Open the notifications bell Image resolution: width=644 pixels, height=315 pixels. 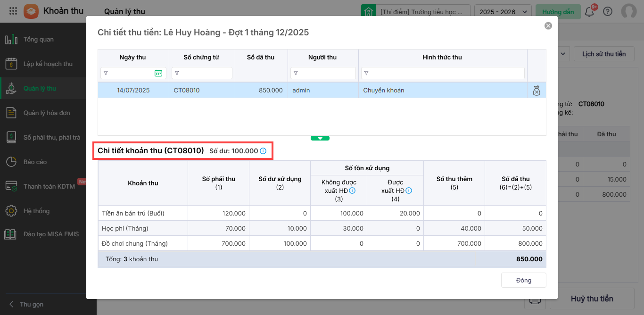coord(589,12)
